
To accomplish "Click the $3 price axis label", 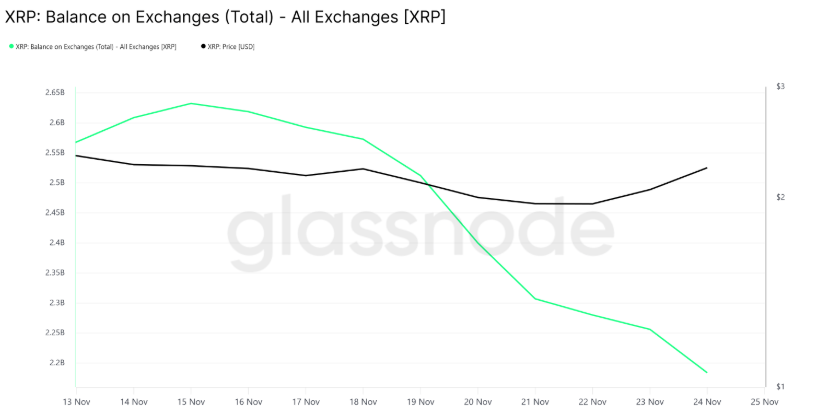I will tap(781, 87).
